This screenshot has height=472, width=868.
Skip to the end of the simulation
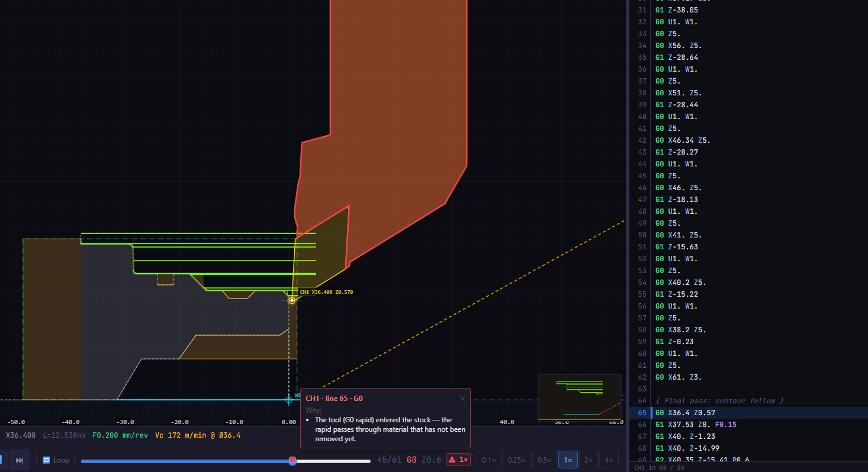click(x=20, y=460)
